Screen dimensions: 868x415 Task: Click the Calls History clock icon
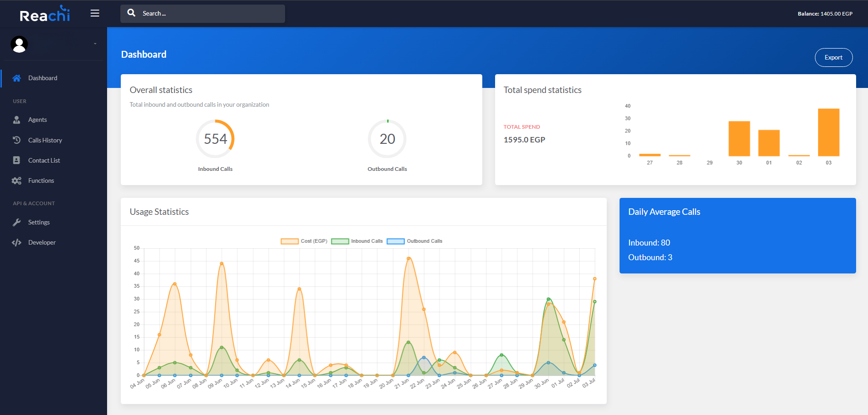point(16,140)
